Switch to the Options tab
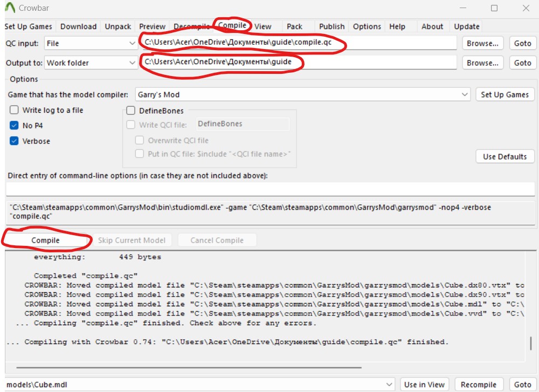The image size is (539, 392). coord(367,26)
